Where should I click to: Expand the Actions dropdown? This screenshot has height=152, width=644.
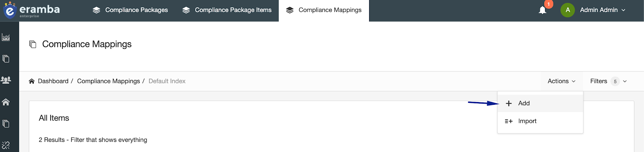tap(561, 81)
